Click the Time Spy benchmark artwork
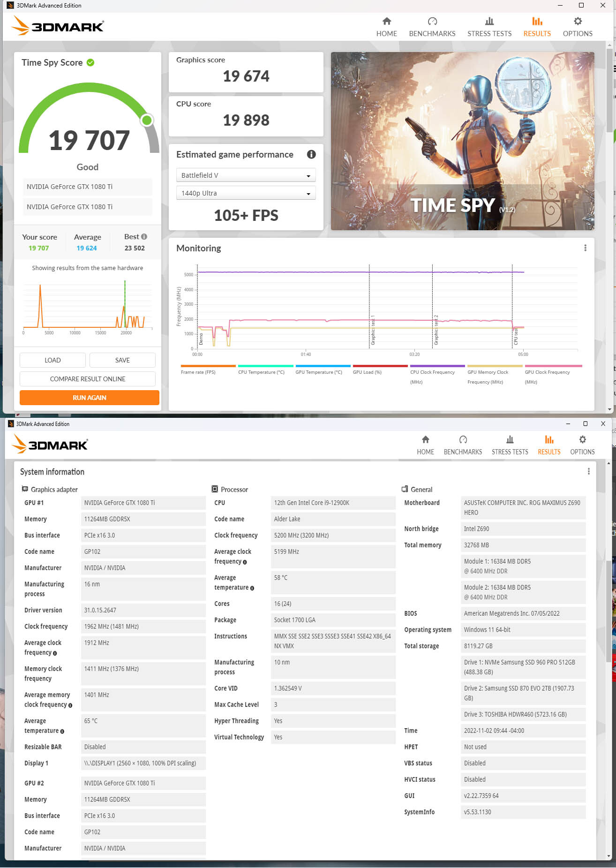616x868 pixels. pyautogui.click(x=463, y=141)
